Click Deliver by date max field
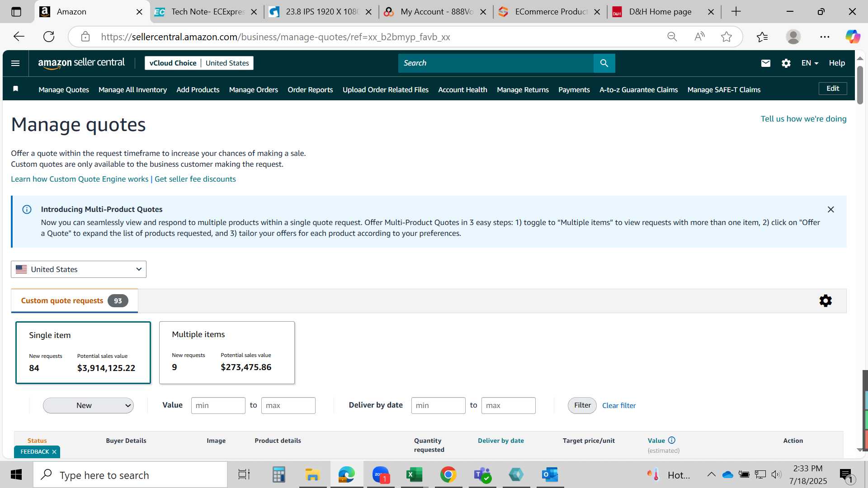 coord(508,405)
